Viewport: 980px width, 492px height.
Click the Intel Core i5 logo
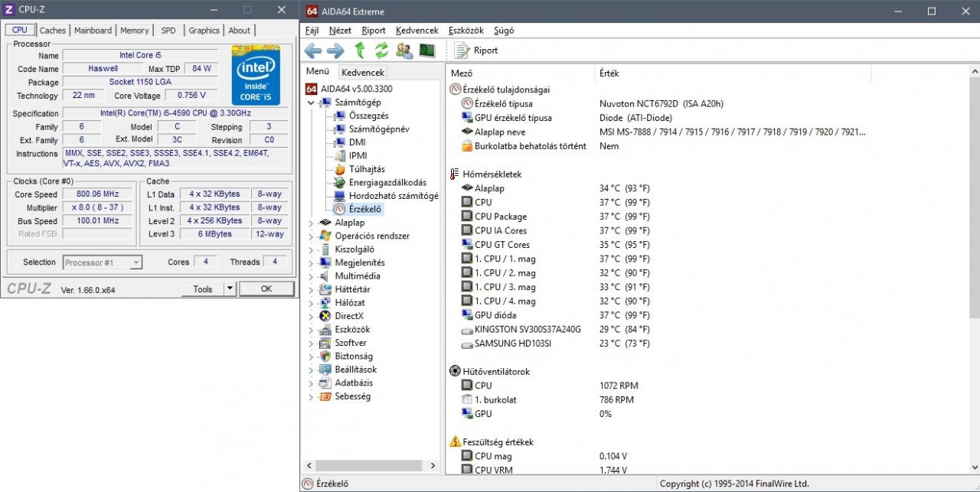[x=256, y=75]
